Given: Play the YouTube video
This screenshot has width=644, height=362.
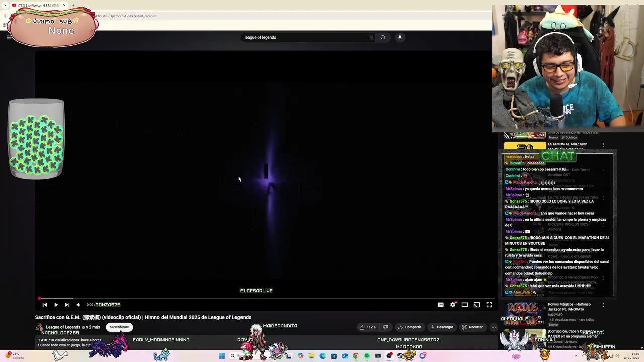Looking at the screenshot, I should click(56, 305).
